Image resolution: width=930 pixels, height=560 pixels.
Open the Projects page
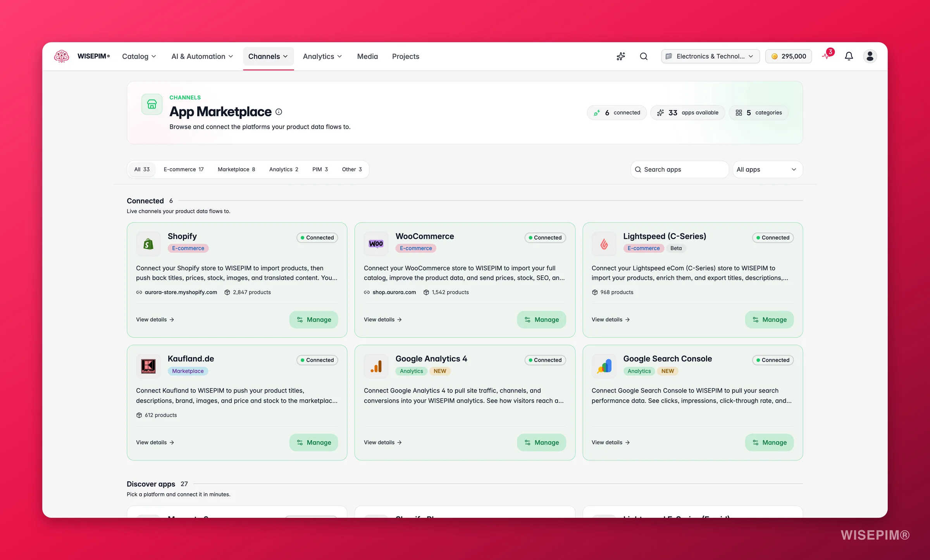[x=405, y=57]
